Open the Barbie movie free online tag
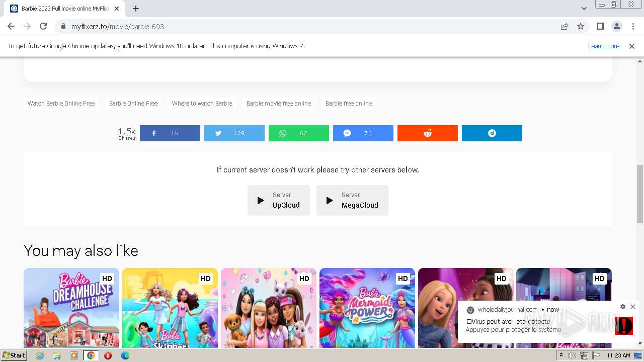 tap(279, 104)
